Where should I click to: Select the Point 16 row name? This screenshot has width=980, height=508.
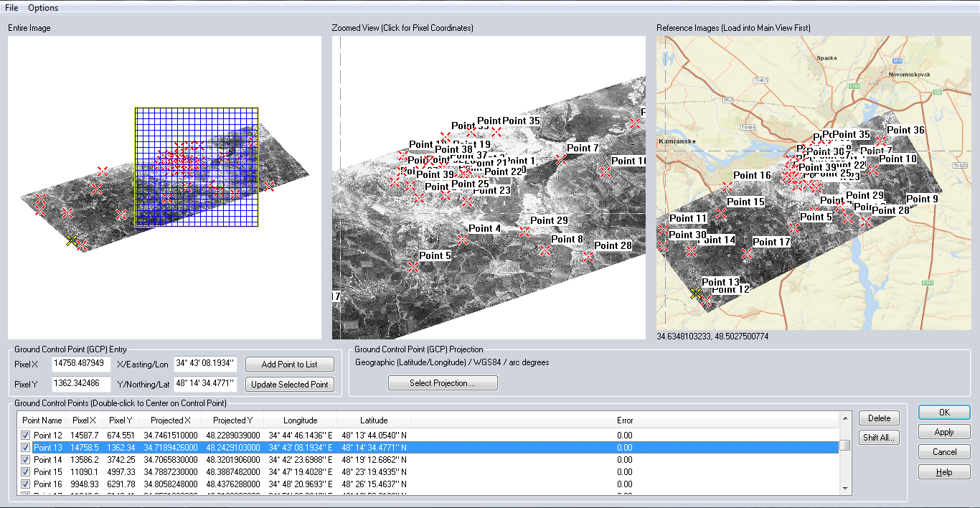pos(48,484)
